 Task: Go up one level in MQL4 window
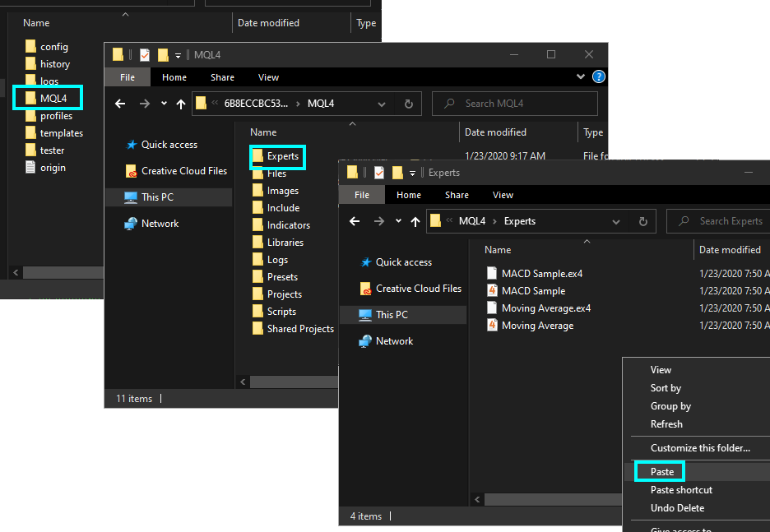[x=181, y=104]
